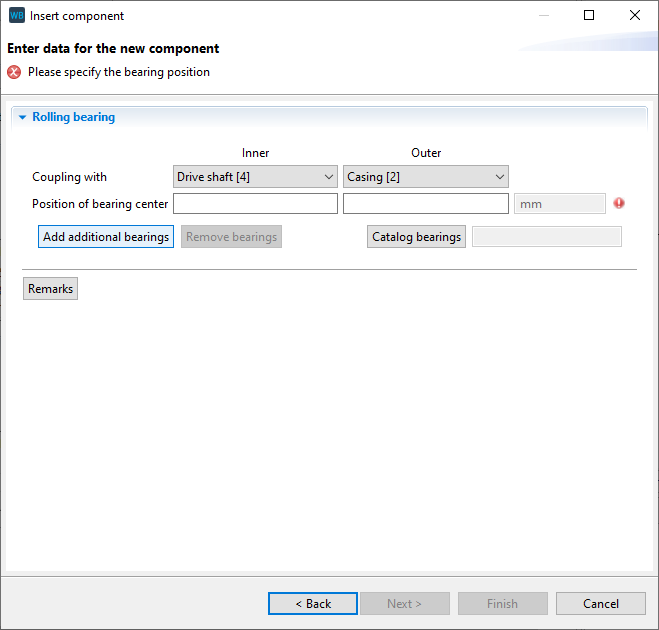
Task: Go to previous step with Back button
Action: pos(312,604)
